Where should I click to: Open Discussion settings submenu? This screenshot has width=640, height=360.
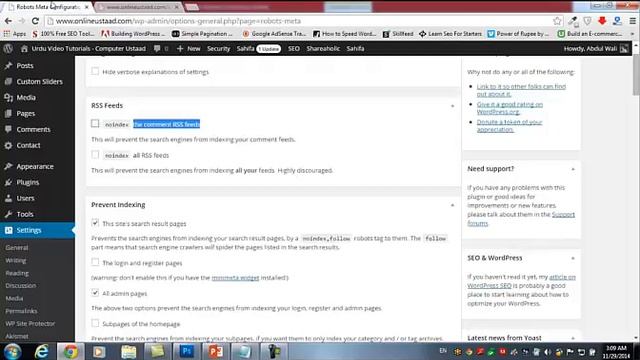(x=20, y=285)
